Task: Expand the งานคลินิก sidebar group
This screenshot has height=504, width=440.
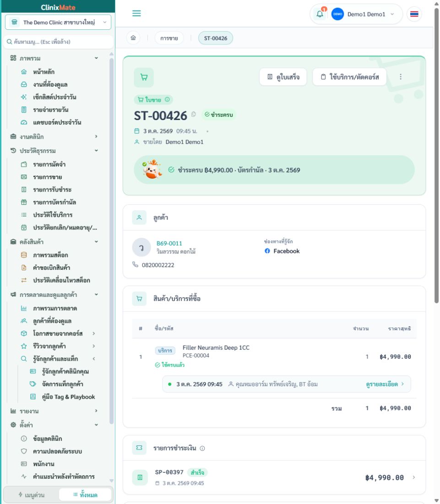Action: click(96, 137)
